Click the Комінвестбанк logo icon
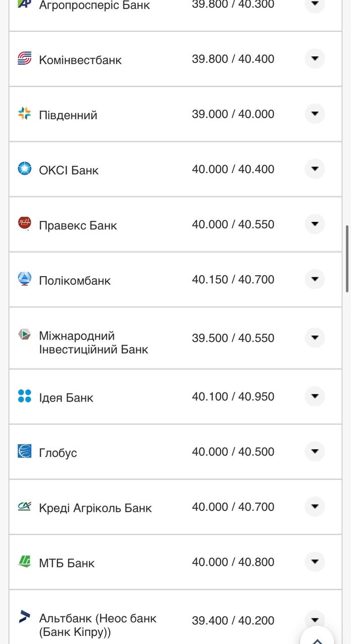The image size is (351, 644). coord(25,59)
